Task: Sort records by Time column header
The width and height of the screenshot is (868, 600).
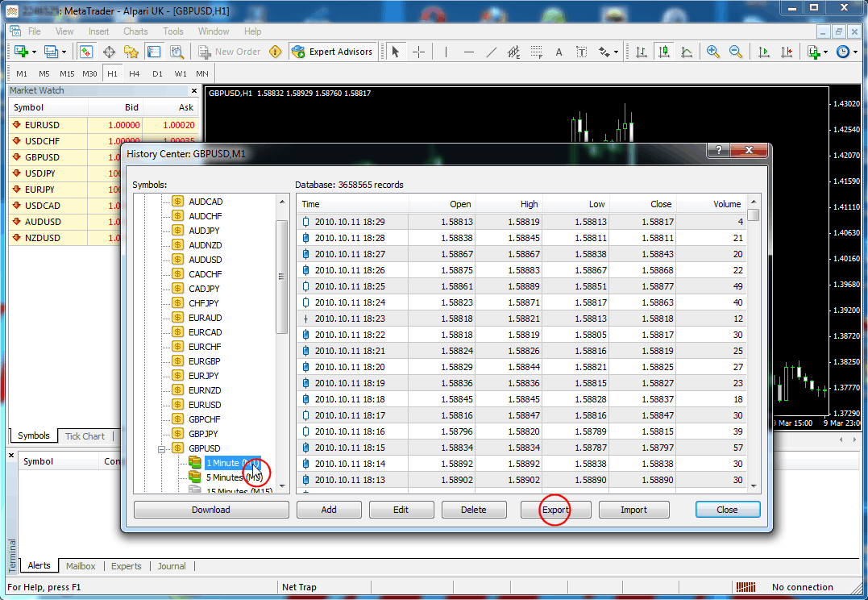Action: (x=353, y=204)
